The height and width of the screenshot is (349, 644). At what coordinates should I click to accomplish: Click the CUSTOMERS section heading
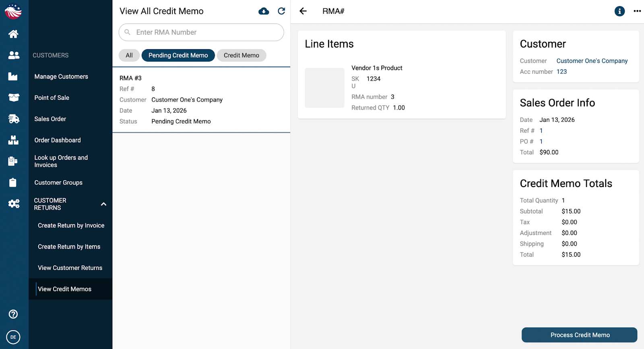(51, 55)
